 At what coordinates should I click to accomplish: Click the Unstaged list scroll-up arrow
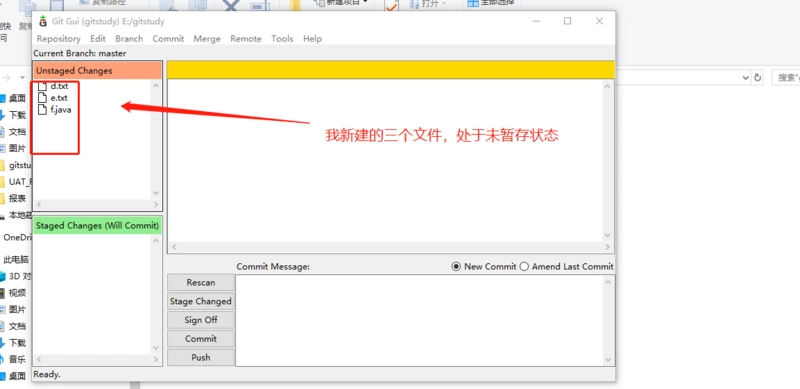pos(156,86)
